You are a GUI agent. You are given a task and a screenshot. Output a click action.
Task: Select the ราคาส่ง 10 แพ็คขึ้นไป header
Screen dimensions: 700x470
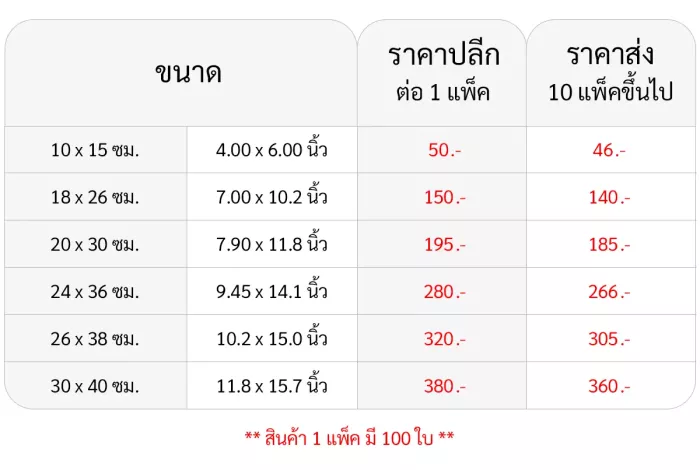pyautogui.click(x=610, y=73)
